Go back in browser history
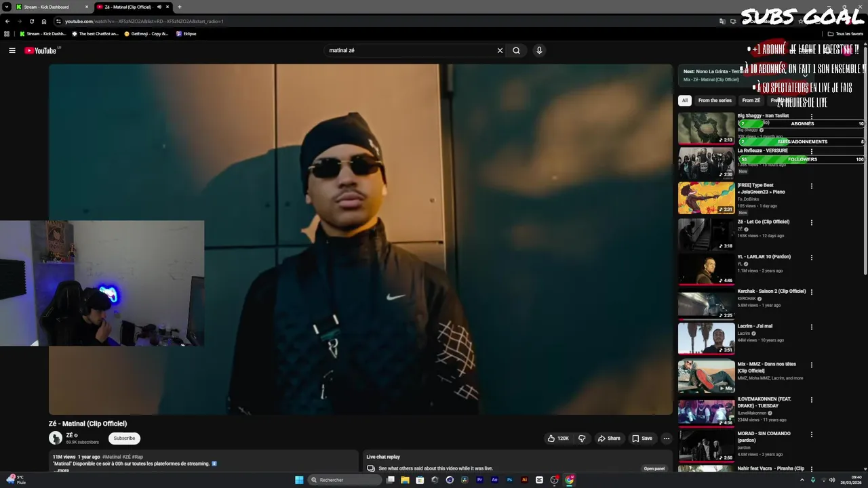This screenshot has height=488, width=868. point(7,21)
